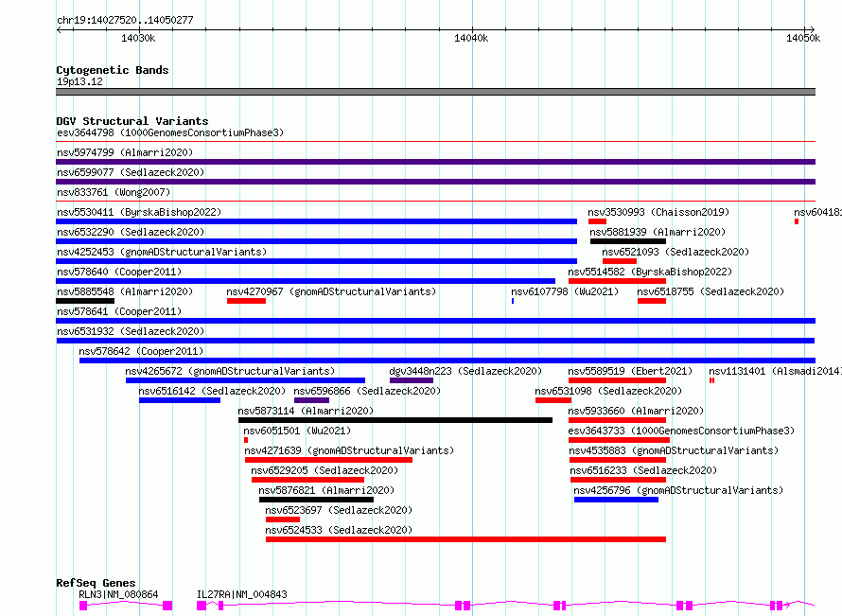Click the right arrow of the ruler

pyautogui.click(x=813, y=30)
